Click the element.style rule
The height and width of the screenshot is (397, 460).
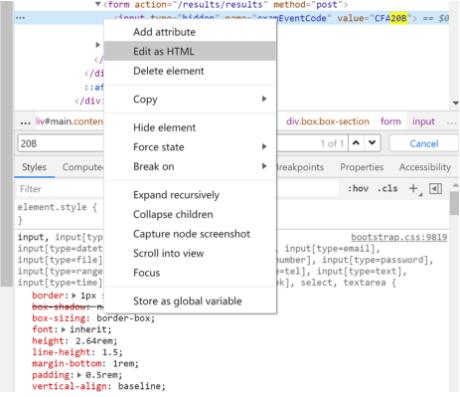(57, 207)
